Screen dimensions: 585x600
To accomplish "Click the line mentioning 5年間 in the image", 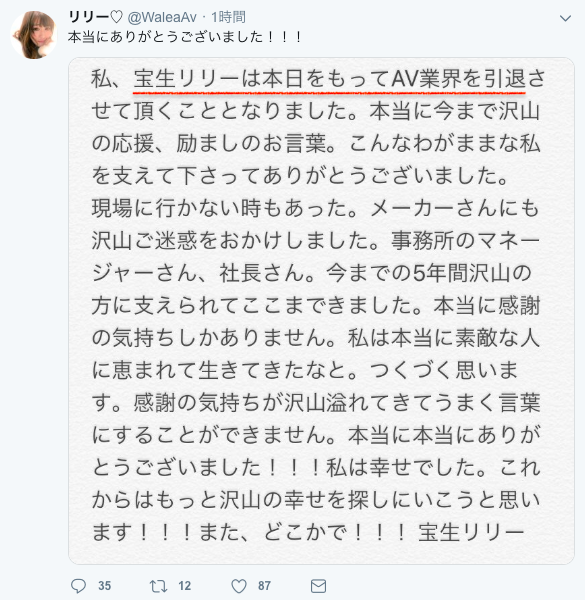I will [x=311, y=273].
